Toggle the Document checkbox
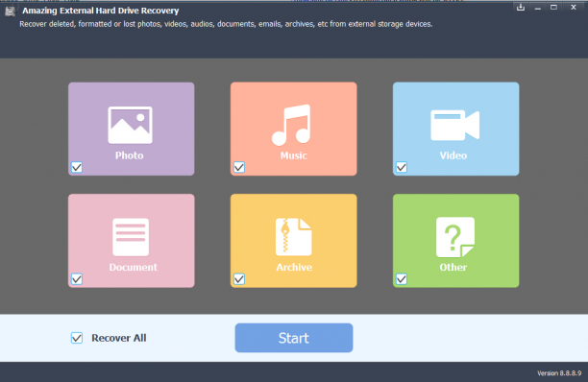588x382 pixels. point(77,279)
